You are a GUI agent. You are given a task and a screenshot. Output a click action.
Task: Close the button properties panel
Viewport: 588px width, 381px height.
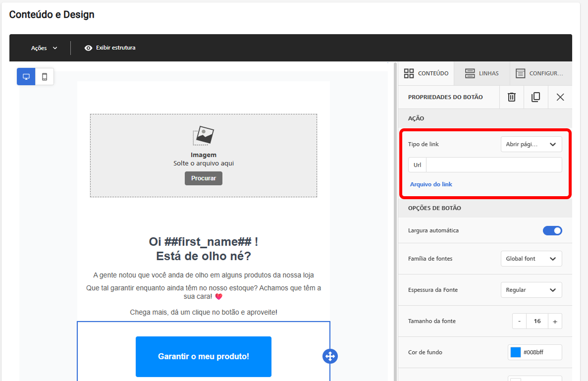tap(560, 97)
